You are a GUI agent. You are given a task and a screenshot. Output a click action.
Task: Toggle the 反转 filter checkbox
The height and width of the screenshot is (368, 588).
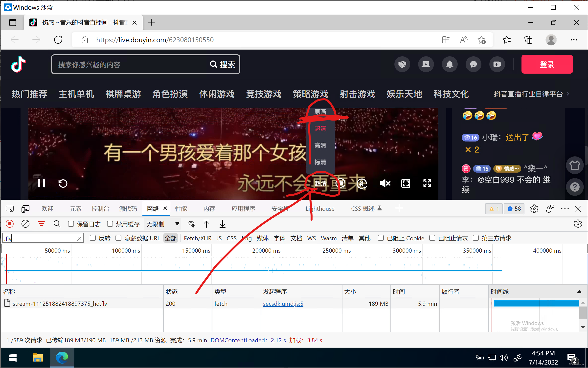(93, 238)
